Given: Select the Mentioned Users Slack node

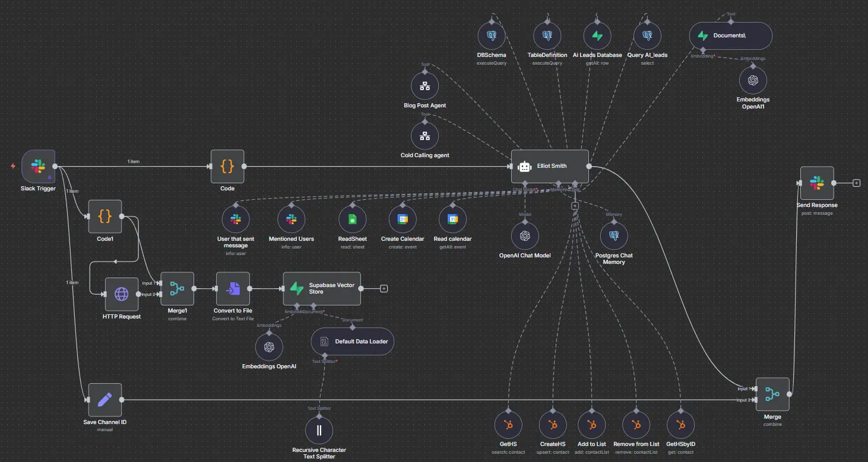Looking at the screenshot, I should click(x=291, y=219).
